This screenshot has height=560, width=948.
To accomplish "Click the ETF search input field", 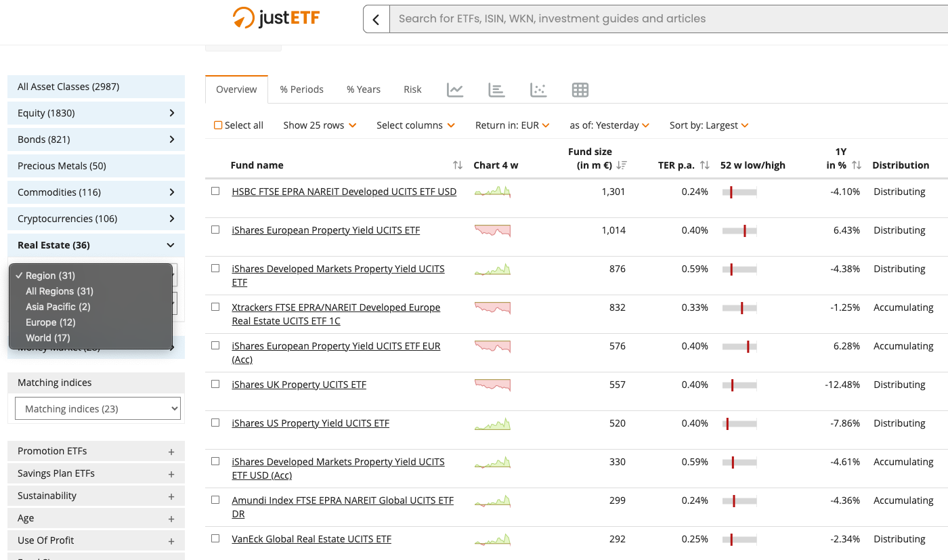I will tap(668, 19).
